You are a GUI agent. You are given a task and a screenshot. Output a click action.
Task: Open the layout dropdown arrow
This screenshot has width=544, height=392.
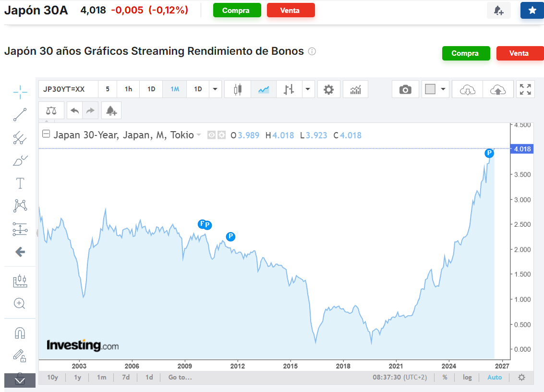443,89
